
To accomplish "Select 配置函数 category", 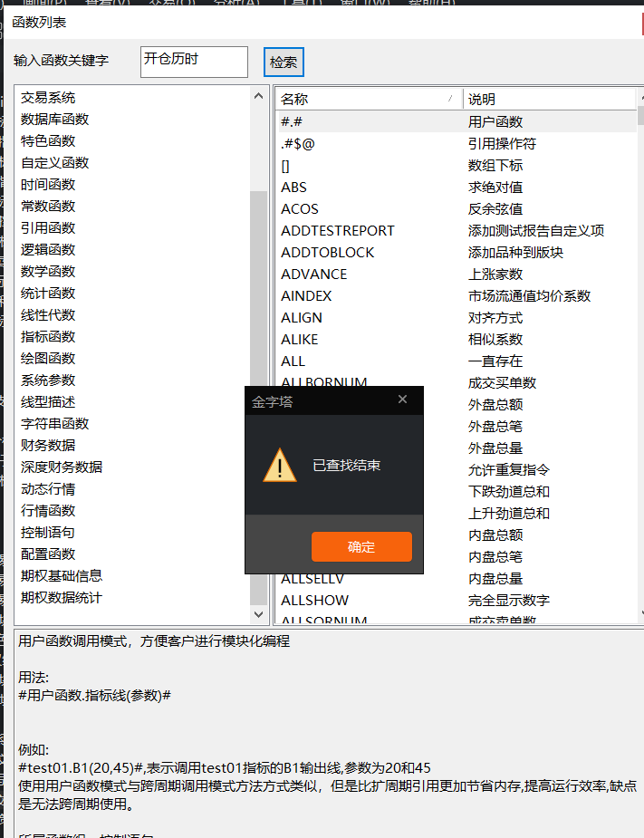I will [48, 554].
